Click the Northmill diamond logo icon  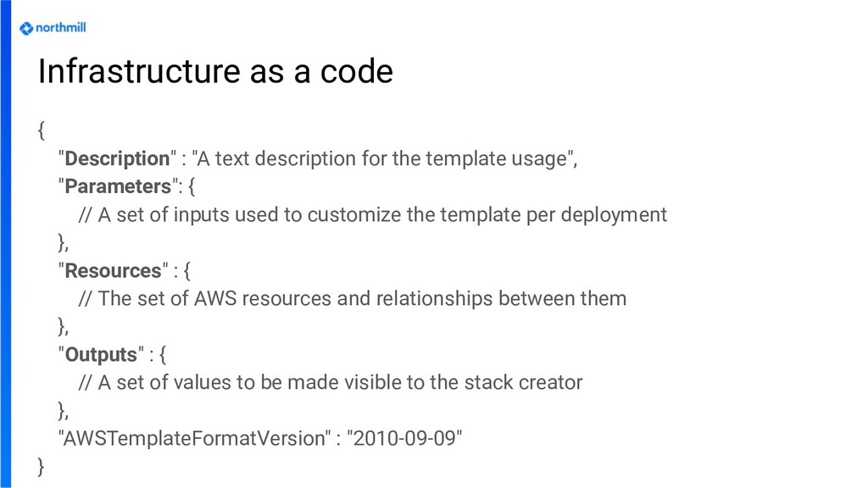(26, 28)
